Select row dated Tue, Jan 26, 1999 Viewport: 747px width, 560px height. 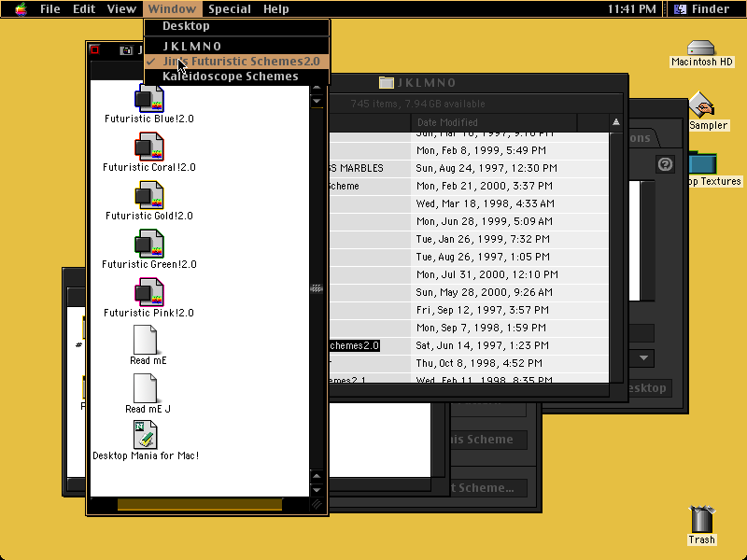[469, 239]
